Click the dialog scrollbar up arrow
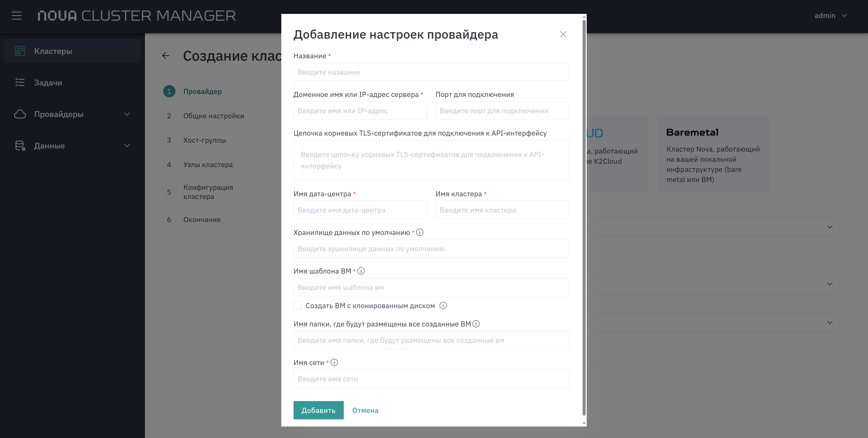Viewport: 868px width, 438px height. pyautogui.click(x=584, y=16)
